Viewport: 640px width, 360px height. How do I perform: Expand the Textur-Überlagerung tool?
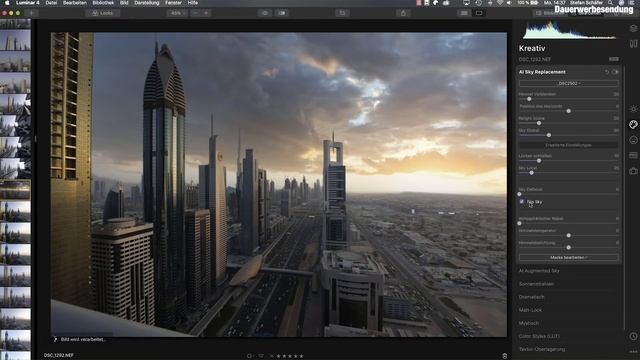pyautogui.click(x=542, y=349)
